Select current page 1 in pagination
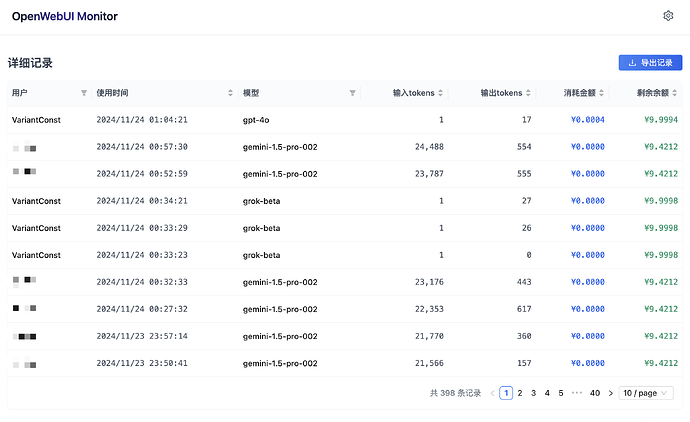690x422 pixels. (x=506, y=393)
